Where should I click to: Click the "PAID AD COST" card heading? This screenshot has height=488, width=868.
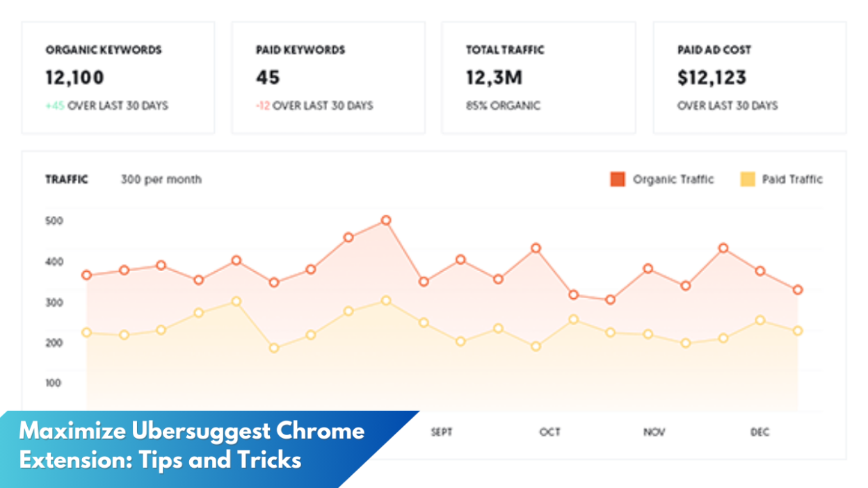pyautogui.click(x=714, y=50)
